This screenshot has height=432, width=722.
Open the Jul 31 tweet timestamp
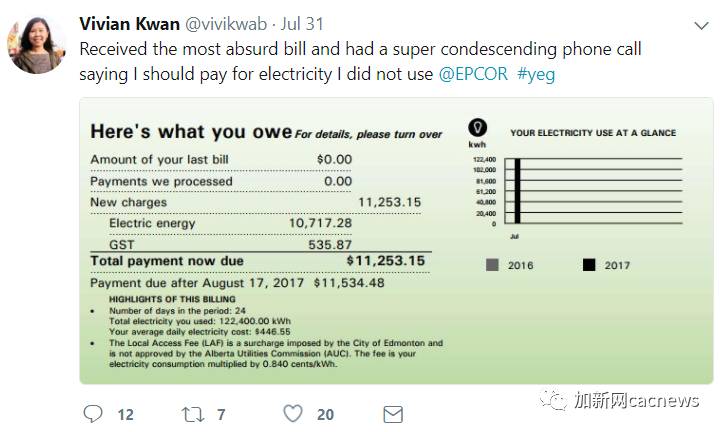(x=302, y=24)
